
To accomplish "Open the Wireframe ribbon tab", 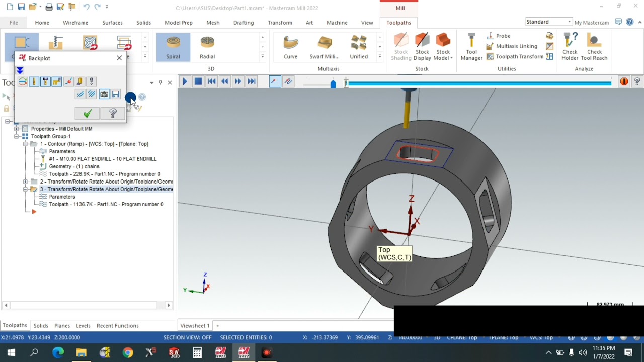I will 75,23.
